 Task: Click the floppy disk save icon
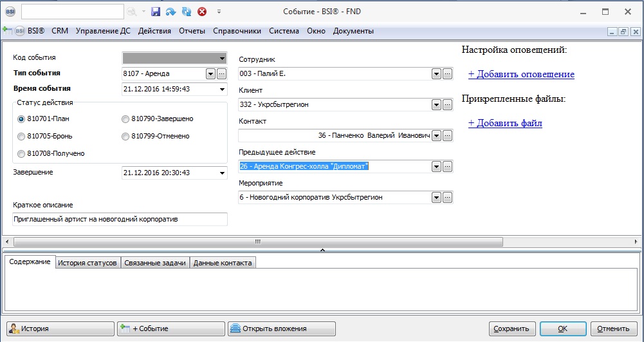[155, 12]
